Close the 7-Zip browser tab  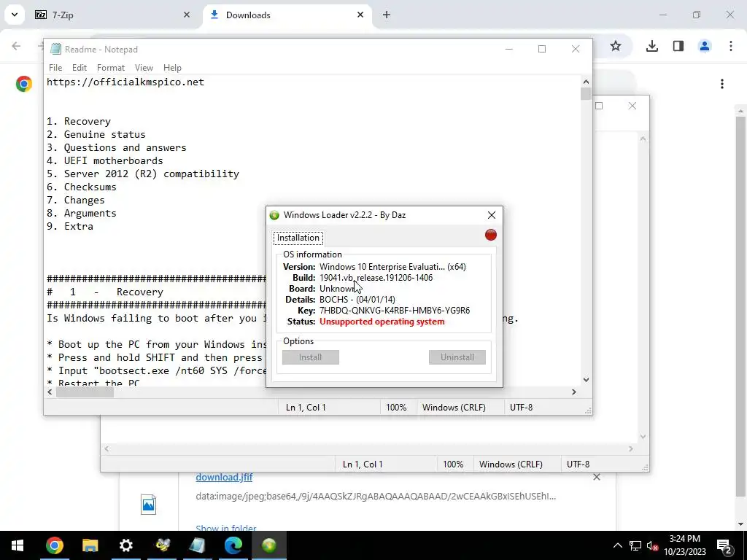[x=186, y=15]
